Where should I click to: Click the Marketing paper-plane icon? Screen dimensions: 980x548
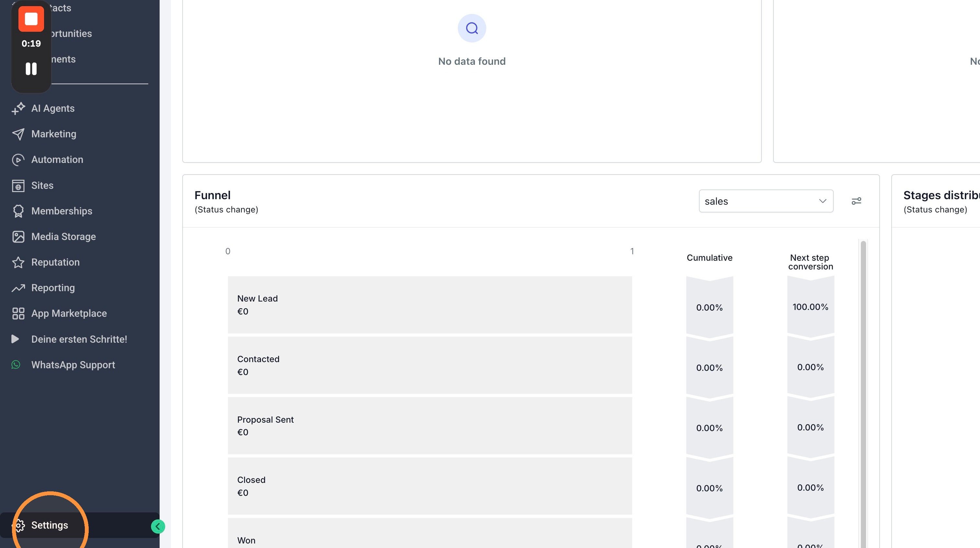coord(18,134)
